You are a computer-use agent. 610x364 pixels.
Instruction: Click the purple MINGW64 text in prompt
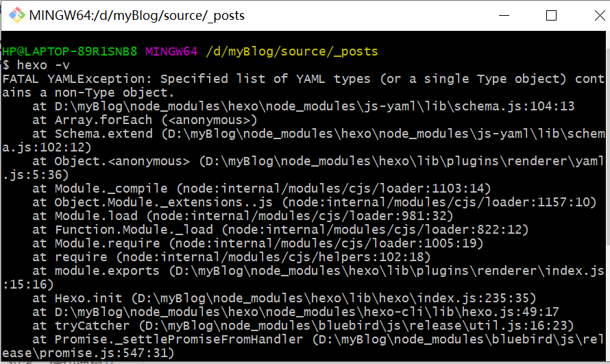pos(171,51)
